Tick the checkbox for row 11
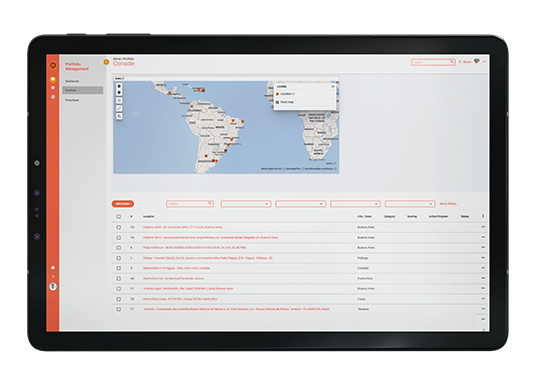Viewport: 536px width, 373px height. (x=119, y=289)
